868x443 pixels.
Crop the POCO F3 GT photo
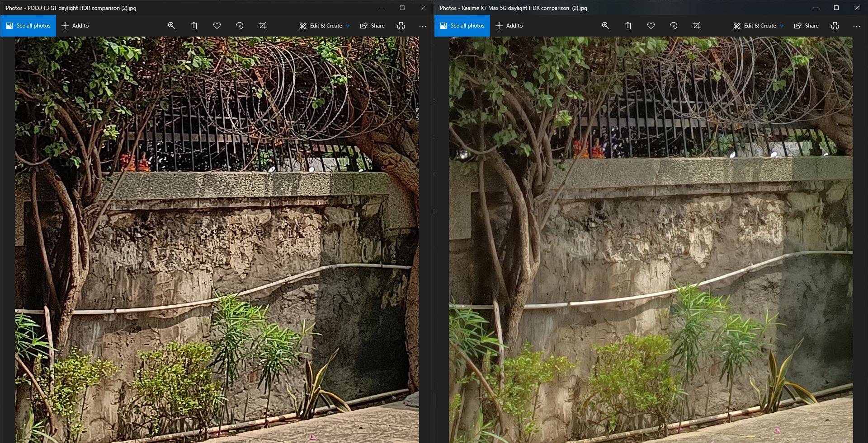(x=262, y=26)
